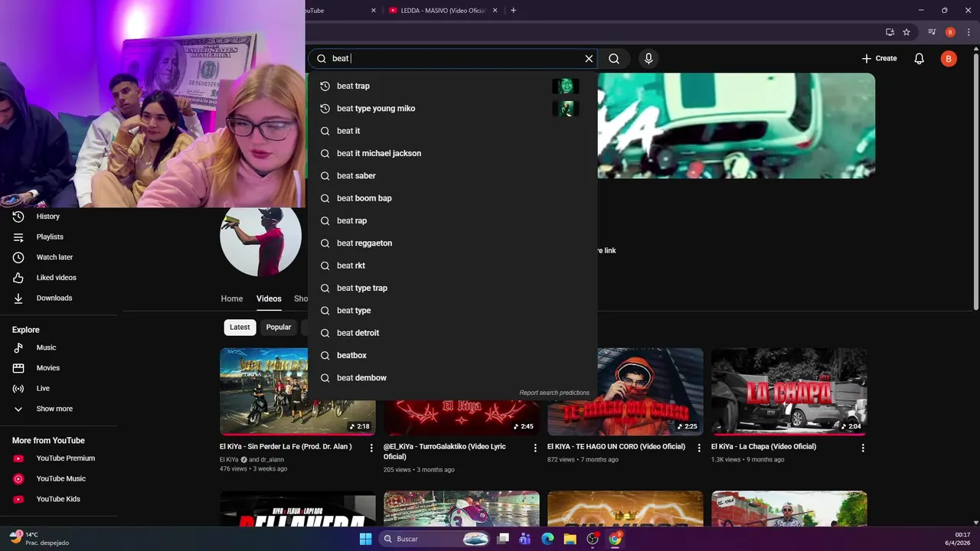Open Movies under Explore

pos(47,368)
